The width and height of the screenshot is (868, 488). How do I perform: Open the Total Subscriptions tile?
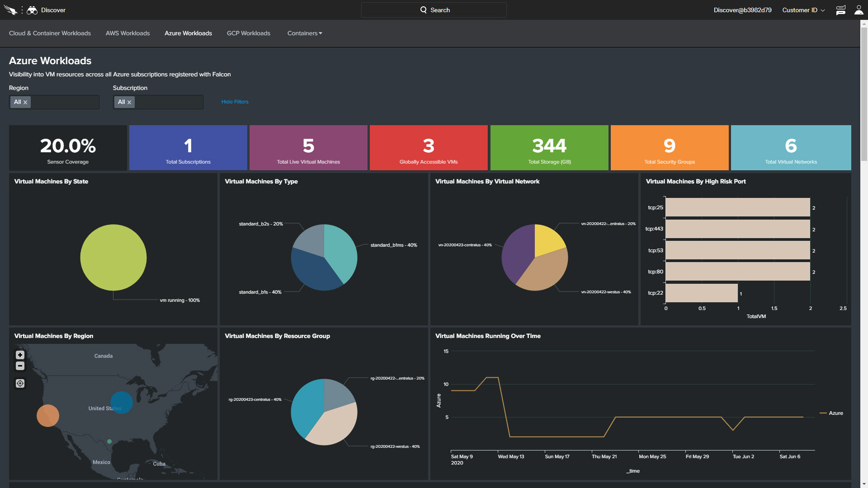tap(188, 148)
